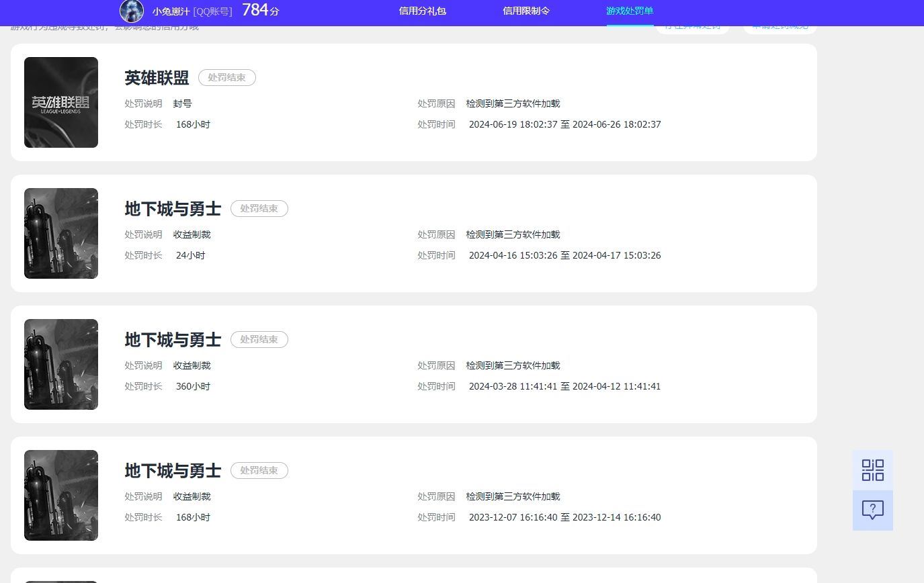Click the user avatar in the header
This screenshot has width=924, height=583.
point(132,11)
